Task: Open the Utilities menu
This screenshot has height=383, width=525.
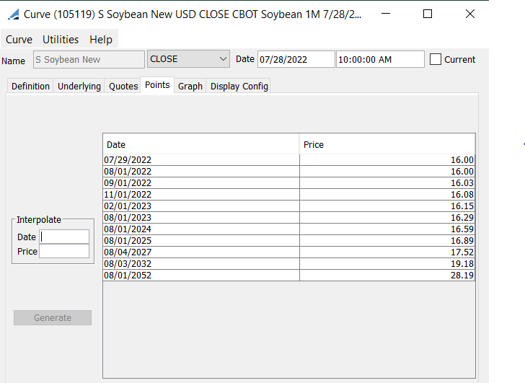Action: coord(60,40)
